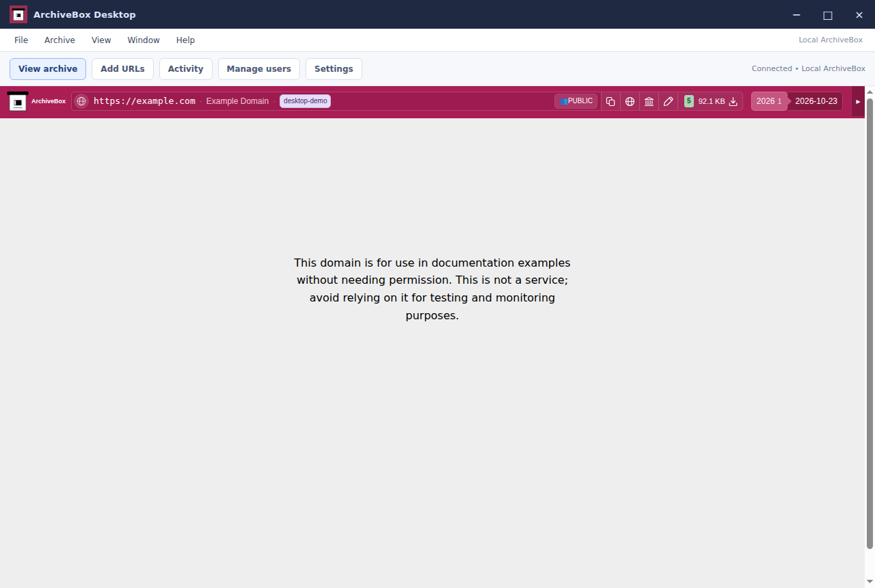Open the File menu

[x=21, y=40]
